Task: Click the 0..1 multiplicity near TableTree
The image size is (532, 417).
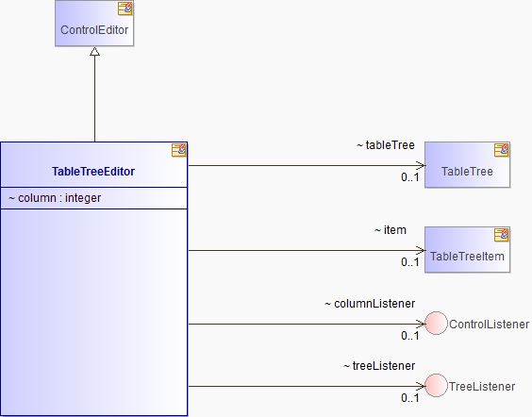Action: pyautogui.click(x=410, y=177)
